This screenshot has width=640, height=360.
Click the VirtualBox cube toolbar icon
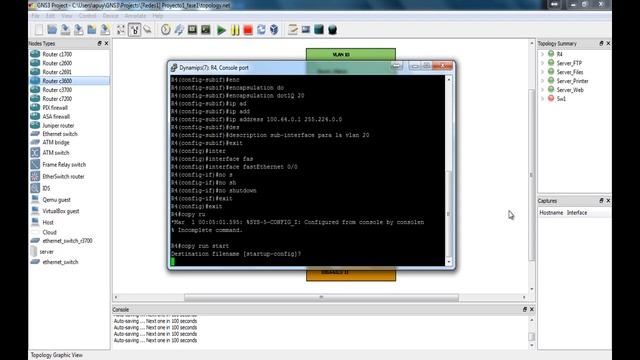pyautogui.click(x=274, y=30)
